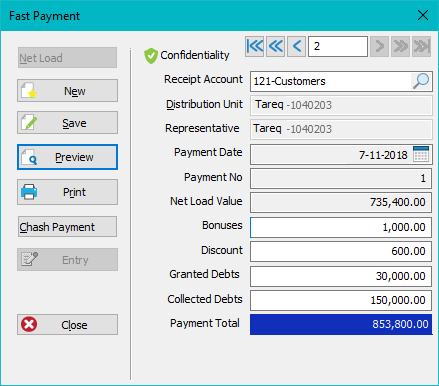Click the Net Load Value field 735,400.00
Screen dimensions: 439x386
coord(341,202)
